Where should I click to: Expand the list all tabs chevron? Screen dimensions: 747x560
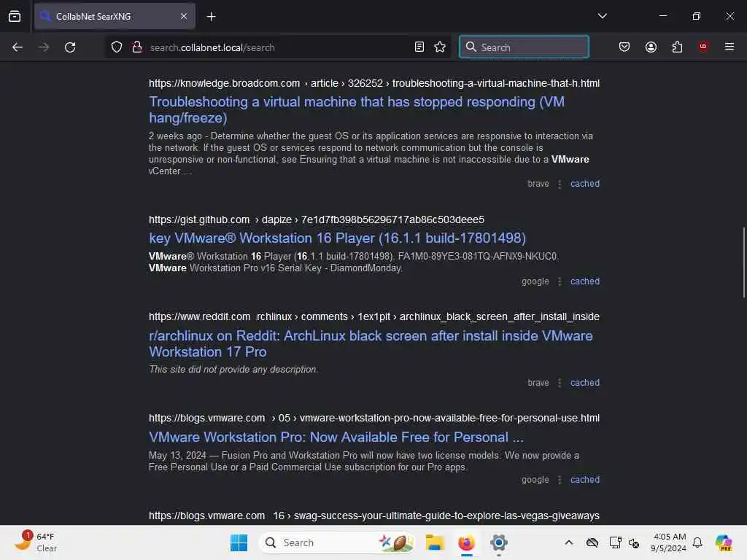tap(602, 16)
